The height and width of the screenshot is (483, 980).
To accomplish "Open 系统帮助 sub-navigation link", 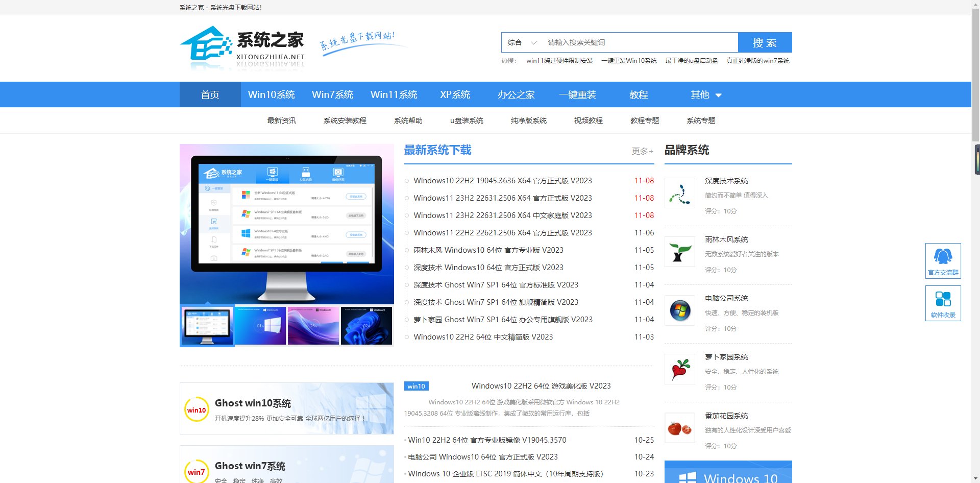I will coord(408,120).
